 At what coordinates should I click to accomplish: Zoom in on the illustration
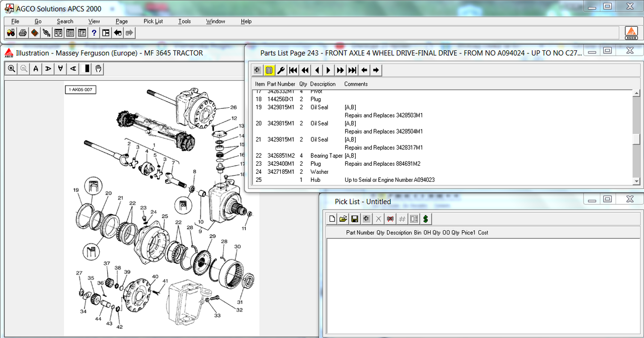click(12, 69)
